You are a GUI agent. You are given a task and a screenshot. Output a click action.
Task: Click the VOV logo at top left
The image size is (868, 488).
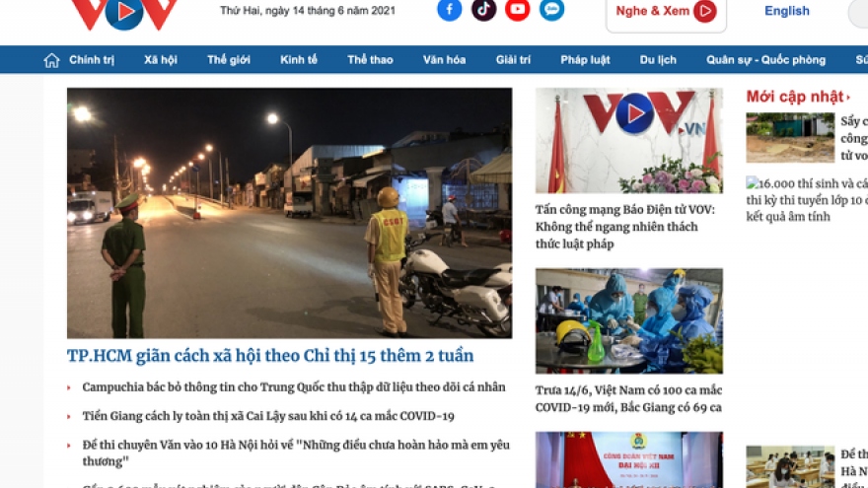[x=124, y=13]
